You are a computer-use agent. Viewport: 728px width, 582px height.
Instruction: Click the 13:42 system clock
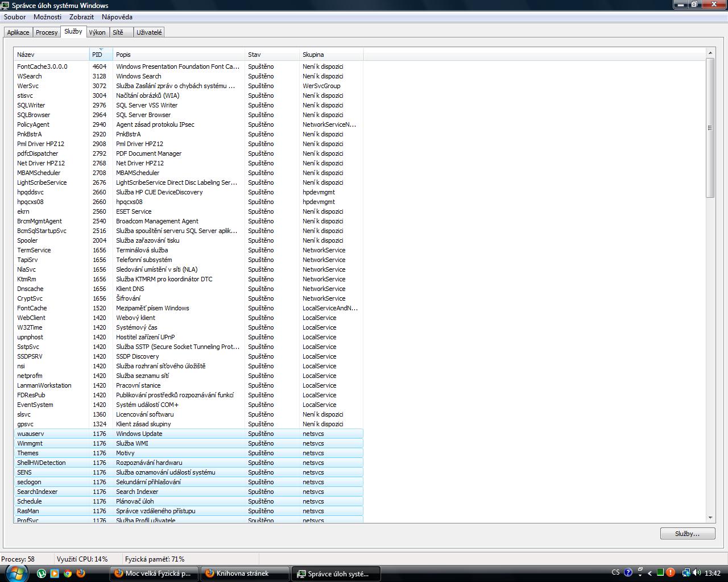pos(713,573)
